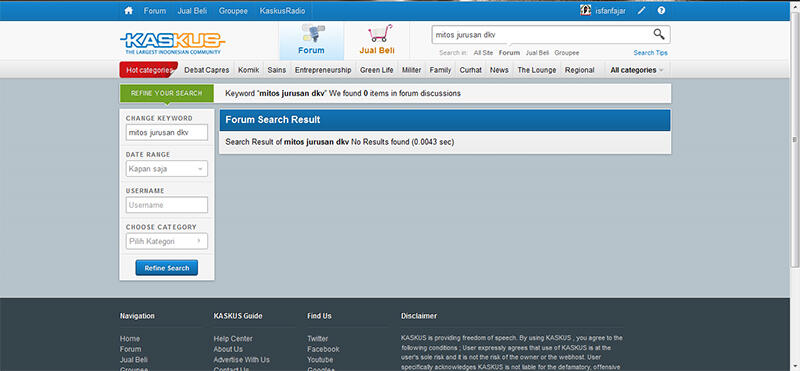Image resolution: width=800 pixels, height=371 pixels.
Task: Open Groupee in the top bar
Action: click(x=233, y=10)
